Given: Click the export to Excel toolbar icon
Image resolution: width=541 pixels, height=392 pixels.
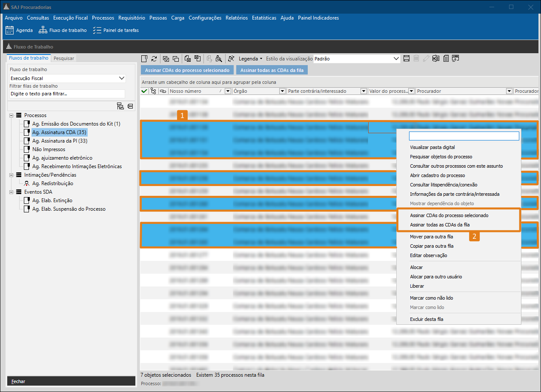Looking at the screenshot, I should click(x=436, y=59).
